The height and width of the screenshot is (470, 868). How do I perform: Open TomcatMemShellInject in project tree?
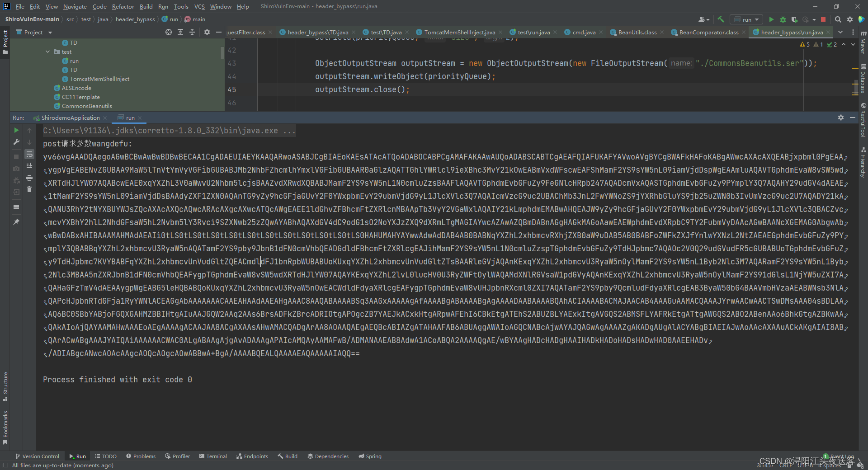tap(99, 79)
